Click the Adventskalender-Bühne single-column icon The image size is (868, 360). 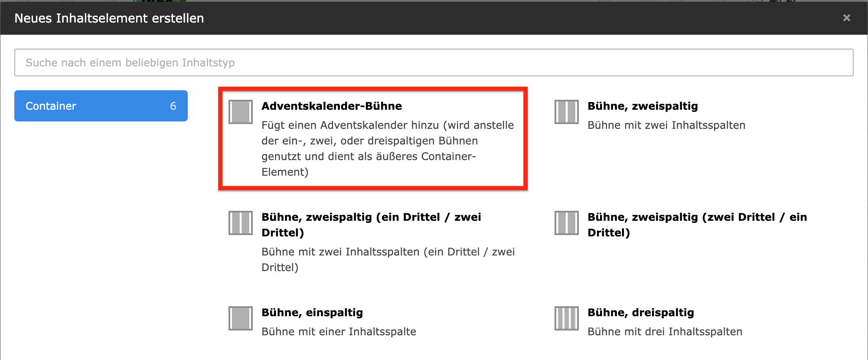(x=241, y=112)
